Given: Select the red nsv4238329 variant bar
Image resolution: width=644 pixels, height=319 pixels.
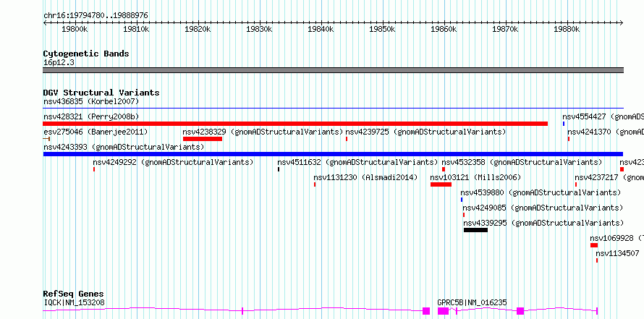Looking at the screenshot, I should 203,139.
